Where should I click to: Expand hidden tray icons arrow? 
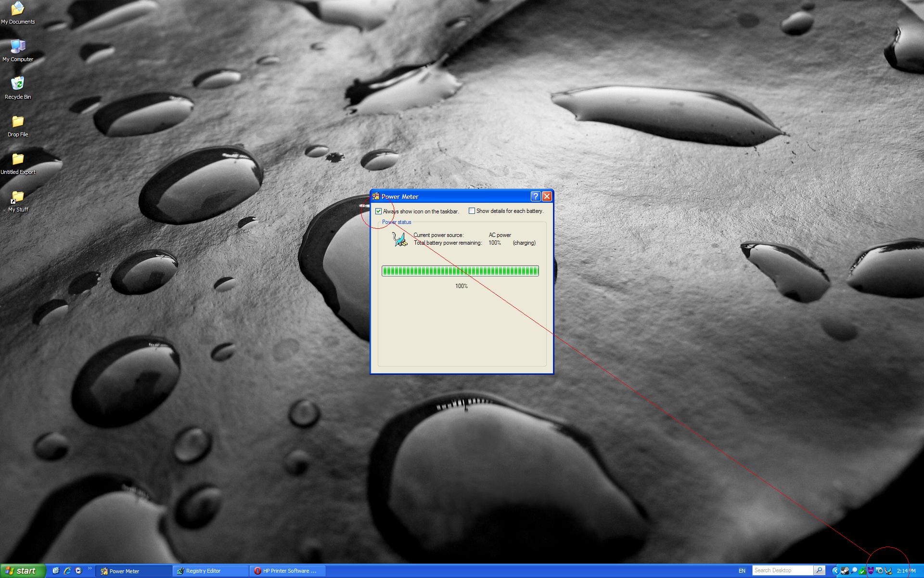[x=836, y=571]
